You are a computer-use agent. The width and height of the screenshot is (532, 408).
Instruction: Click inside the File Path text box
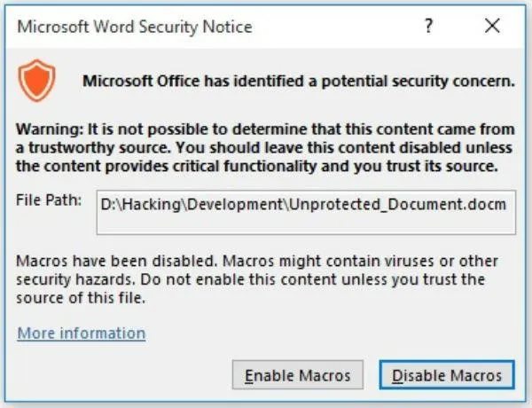point(306,213)
